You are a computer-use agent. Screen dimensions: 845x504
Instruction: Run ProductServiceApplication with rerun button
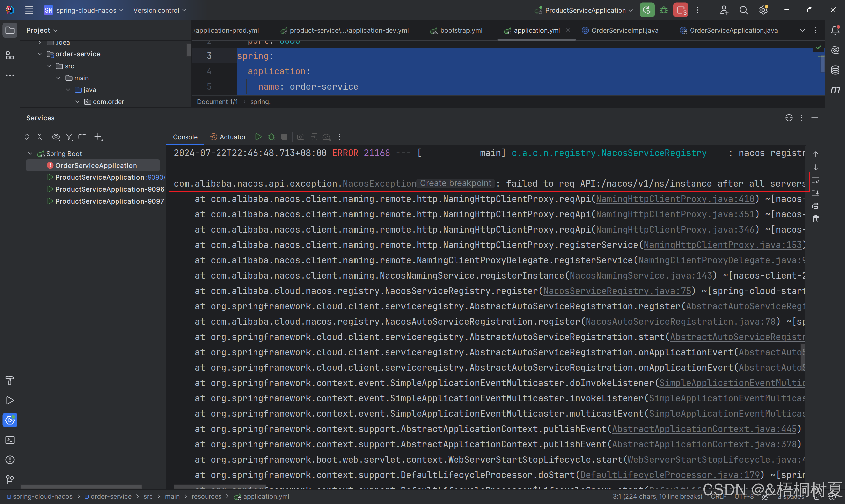(647, 10)
